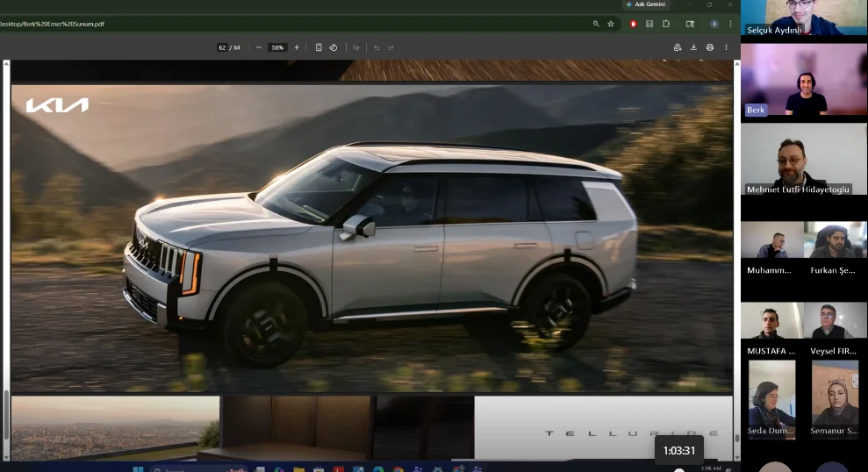Click the 1:06 AM taskbar clock
Viewport: 868px width, 472px height.
710,468
